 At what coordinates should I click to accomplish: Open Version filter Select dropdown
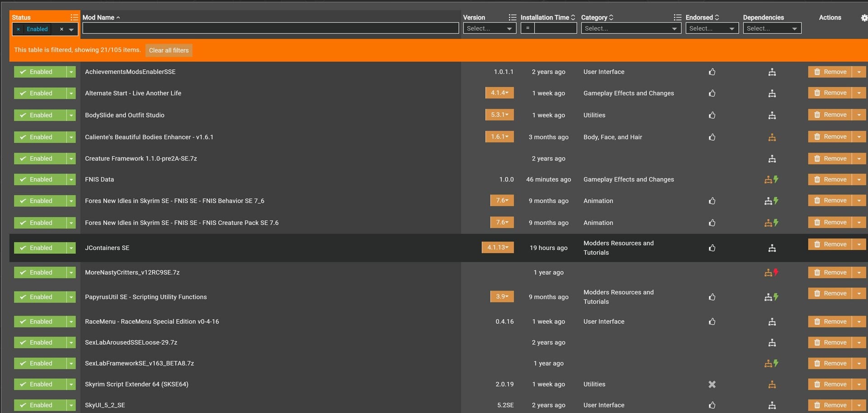[490, 28]
